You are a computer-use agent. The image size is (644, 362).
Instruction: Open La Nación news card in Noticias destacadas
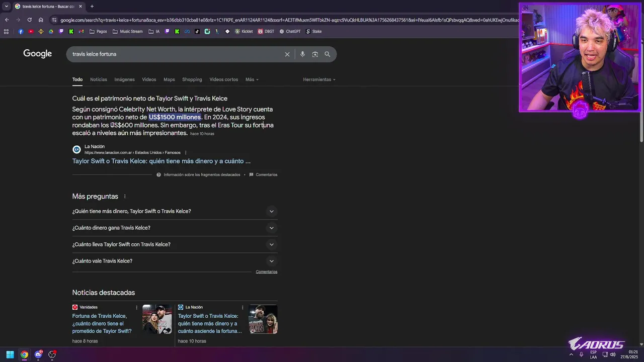click(210, 324)
